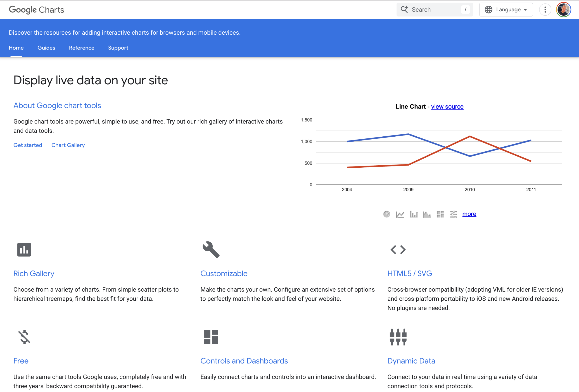This screenshot has width=579, height=392.
Task: Select the area chart preview icon
Action: (x=427, y=214)
